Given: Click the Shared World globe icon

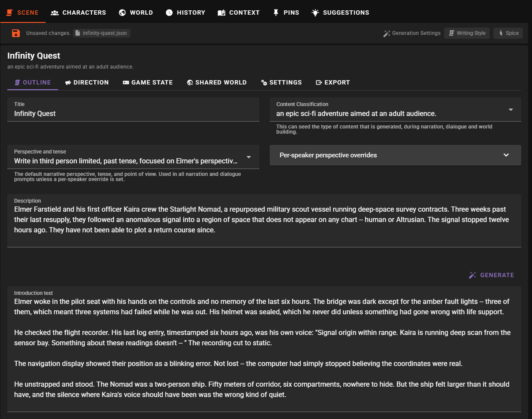Looking at the screenshot, I should click(190, 82).
